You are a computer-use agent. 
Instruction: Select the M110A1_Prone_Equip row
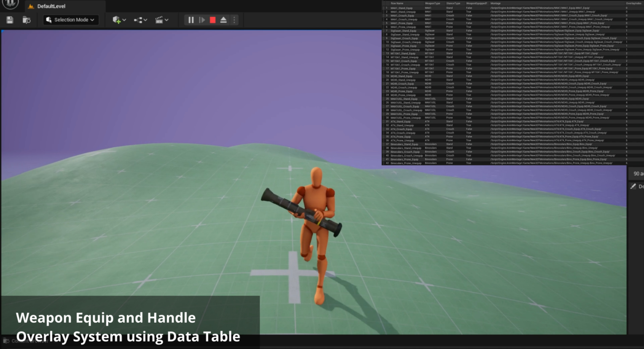pos(513,68)
